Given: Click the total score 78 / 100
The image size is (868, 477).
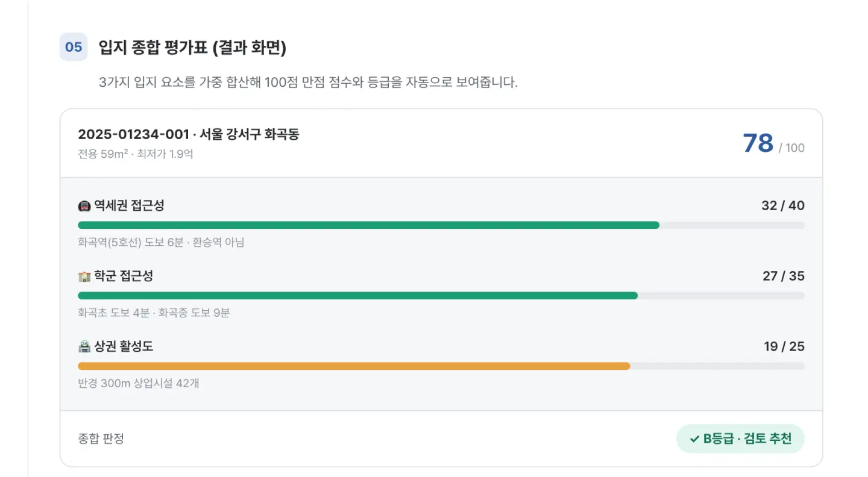Looking at the screenshot, I should (x=773, y=143).
